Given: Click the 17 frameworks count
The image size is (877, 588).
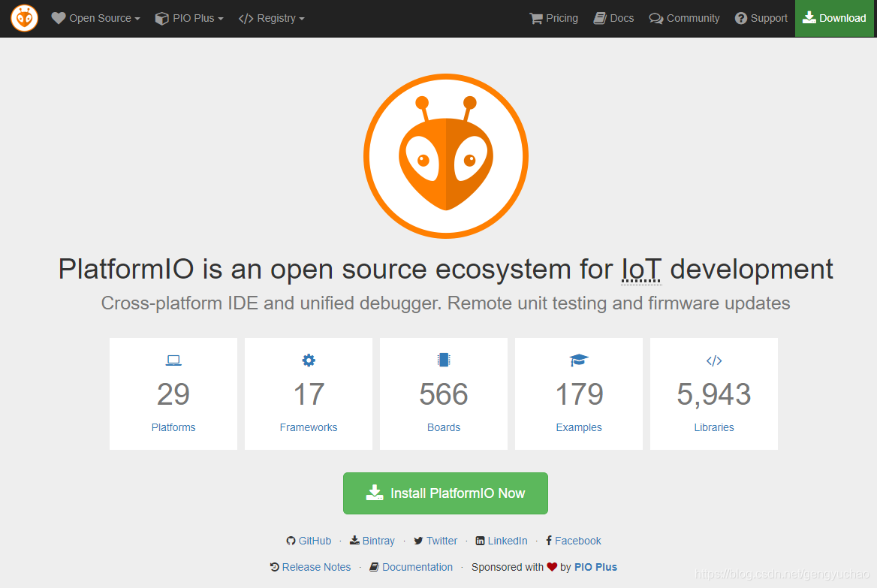Looking at the screenshot, I should pyautogui.click(x=309, y=394).
